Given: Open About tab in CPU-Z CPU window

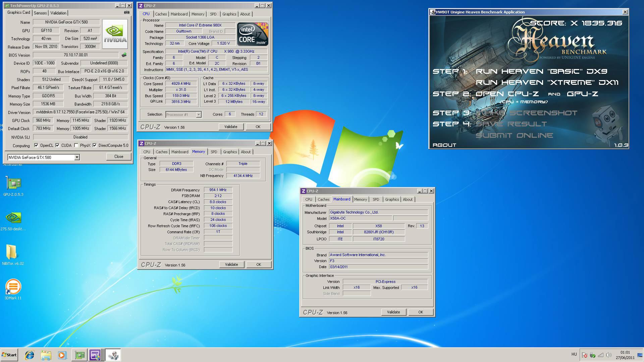Looking at the screenshot, I should tap(245, 14).
